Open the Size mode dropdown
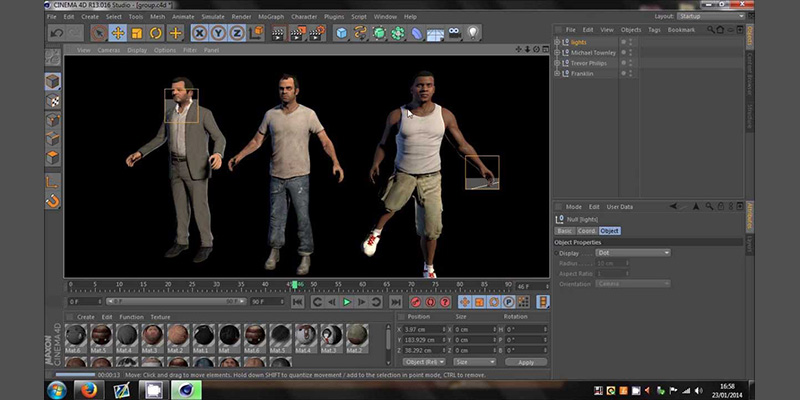 click(475, 362)
